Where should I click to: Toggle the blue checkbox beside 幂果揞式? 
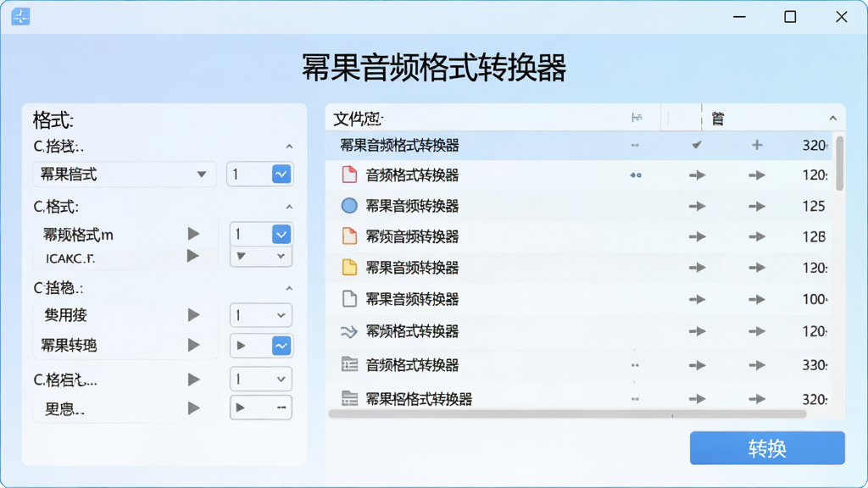(x=281, y=175)
